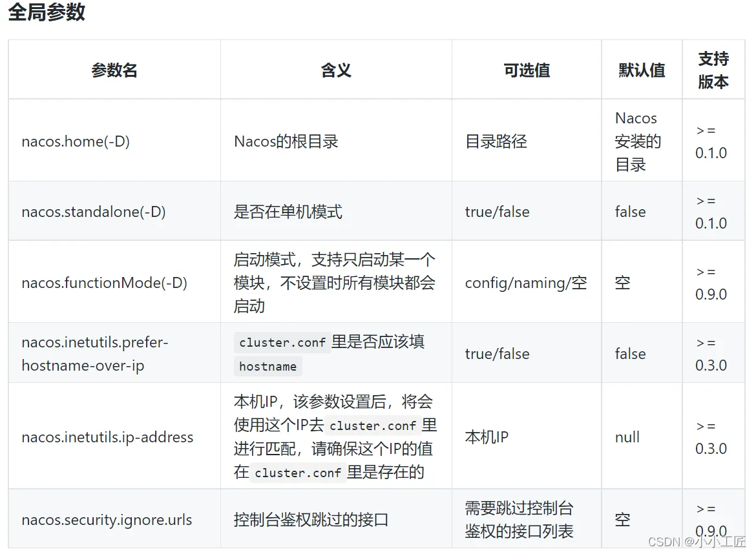Viewport: 756px width, 554px height.
Task: Click the 含义 column header
Action: [x=336, y=70]
